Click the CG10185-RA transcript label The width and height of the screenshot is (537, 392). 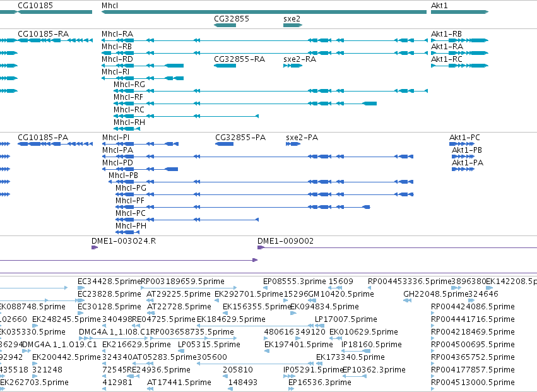(43, 34)
